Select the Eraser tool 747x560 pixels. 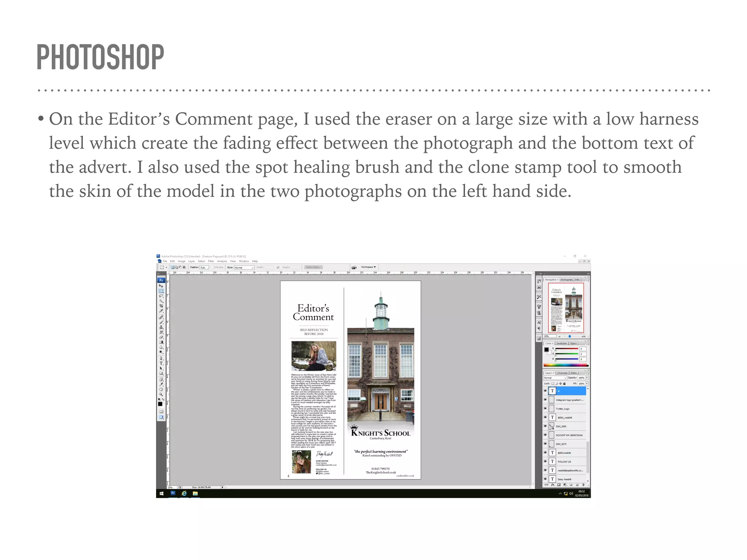[x=161, y=337]
